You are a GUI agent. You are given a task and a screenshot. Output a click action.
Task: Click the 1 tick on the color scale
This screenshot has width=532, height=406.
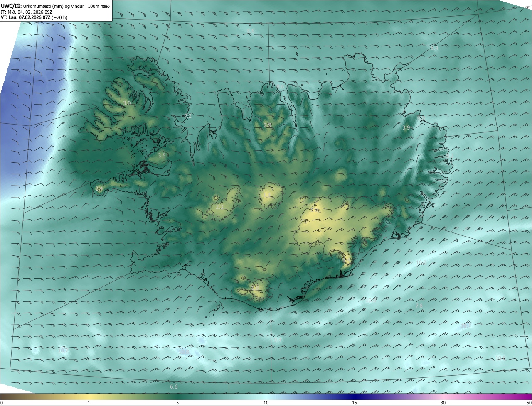click(x=89, y=403)
